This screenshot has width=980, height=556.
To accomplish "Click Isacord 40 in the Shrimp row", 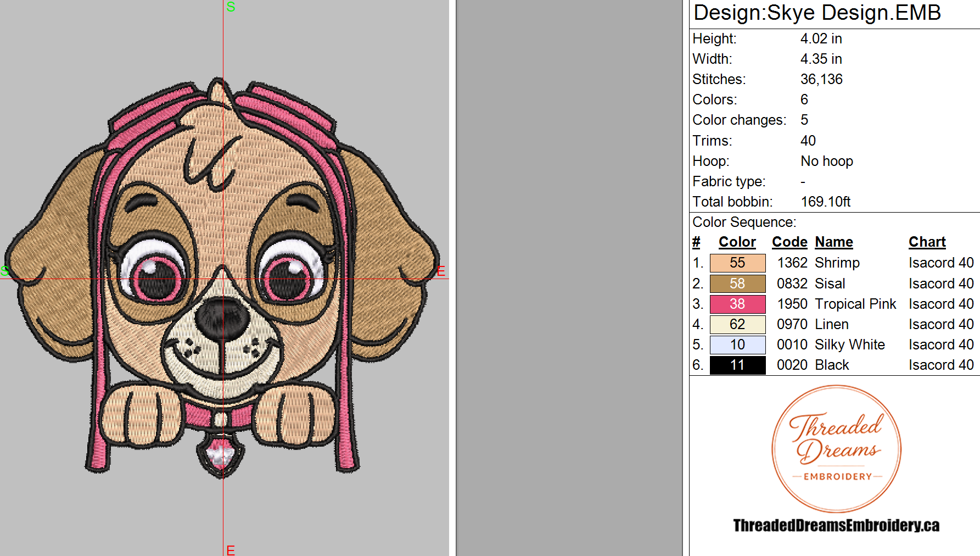I will pos(941,263).
